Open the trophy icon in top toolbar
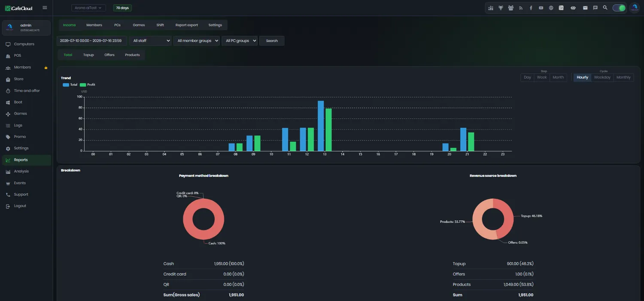Image resolution: width=644 pixels, height=301 pixels. point(501,8)
